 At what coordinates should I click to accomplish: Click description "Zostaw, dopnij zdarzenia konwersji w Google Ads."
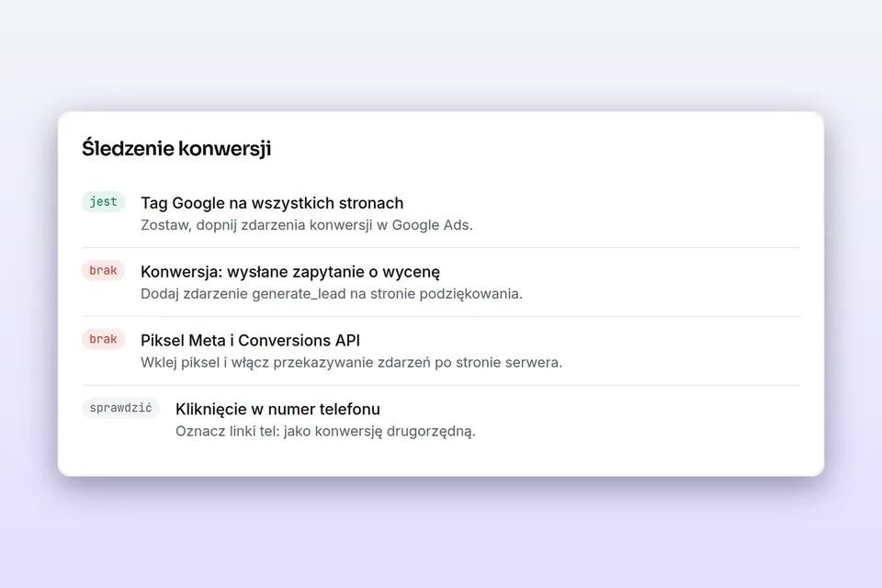point(307,225)
